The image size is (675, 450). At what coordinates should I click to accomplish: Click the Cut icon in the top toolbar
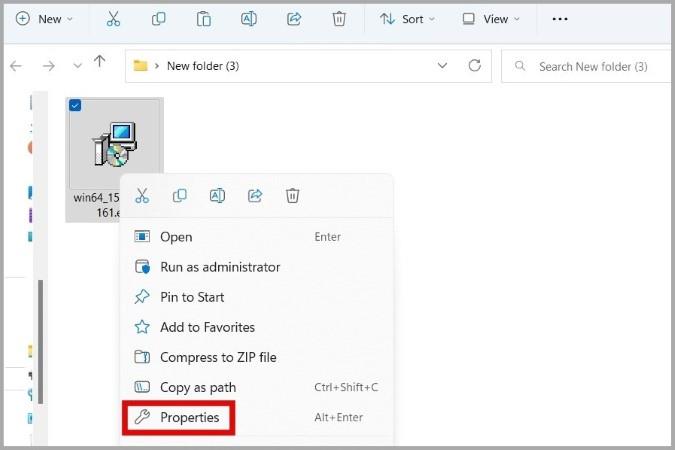113,19
